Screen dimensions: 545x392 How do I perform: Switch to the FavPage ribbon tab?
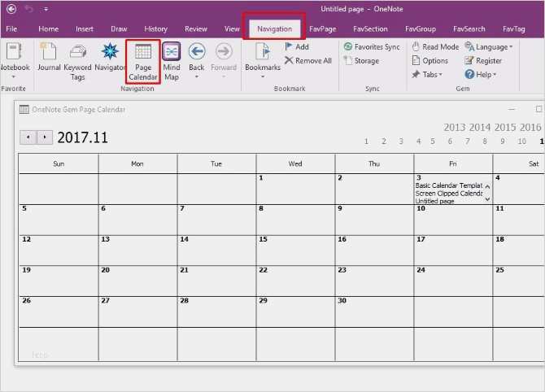(x=323, y=28)
